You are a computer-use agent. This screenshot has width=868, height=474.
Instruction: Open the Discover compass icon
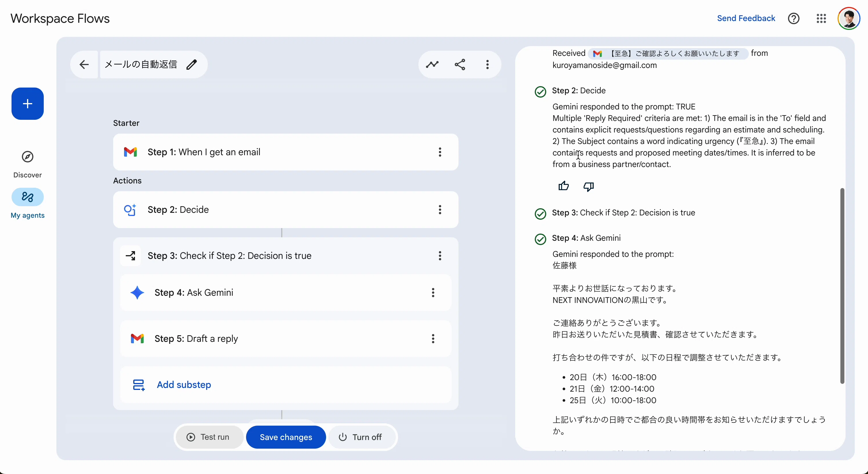[28, 157]
